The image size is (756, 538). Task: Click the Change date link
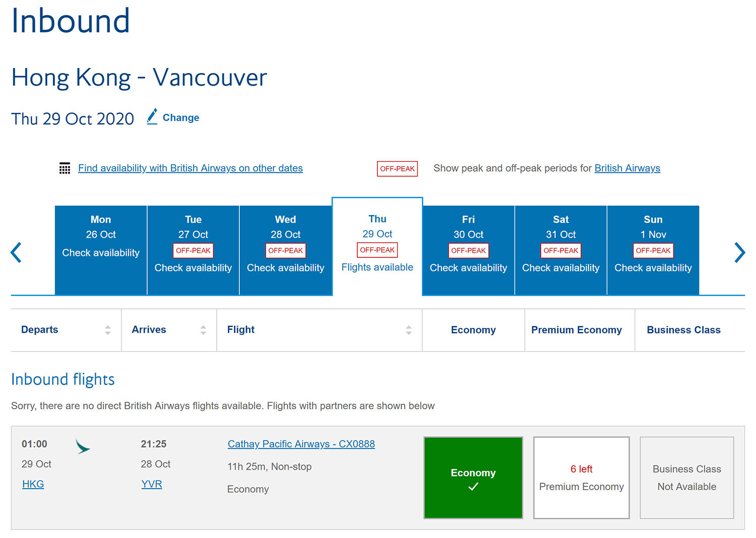tap(181, 118)
